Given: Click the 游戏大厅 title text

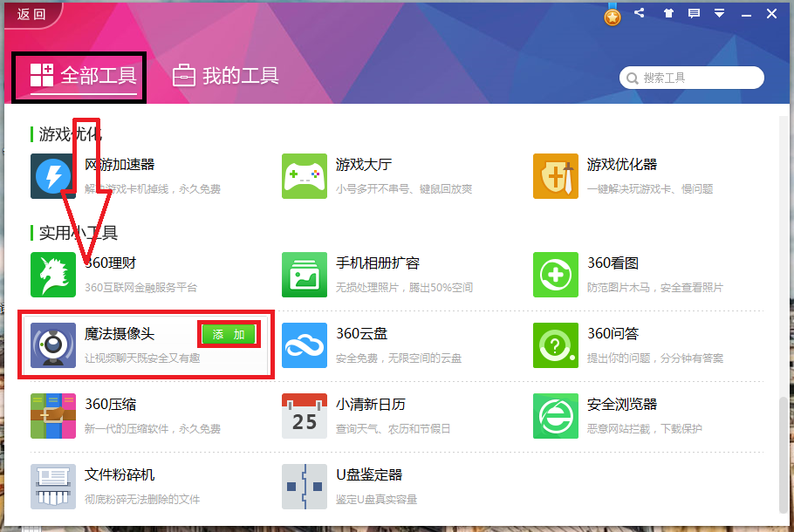Looking at the screenshot, I should click(364, 165).
